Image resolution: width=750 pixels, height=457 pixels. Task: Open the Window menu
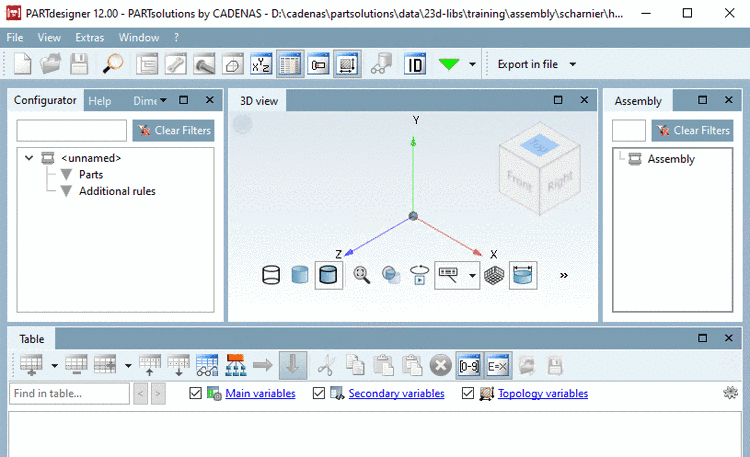pos(139,37)
